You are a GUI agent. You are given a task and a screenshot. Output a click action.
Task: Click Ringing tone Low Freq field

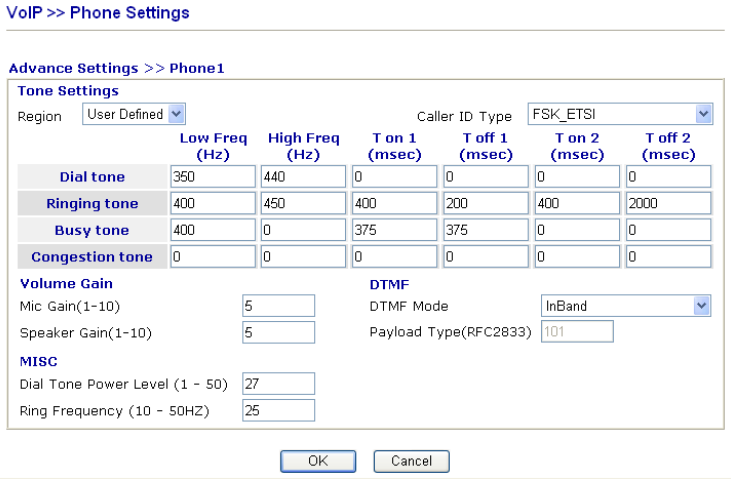coord(212,203)
